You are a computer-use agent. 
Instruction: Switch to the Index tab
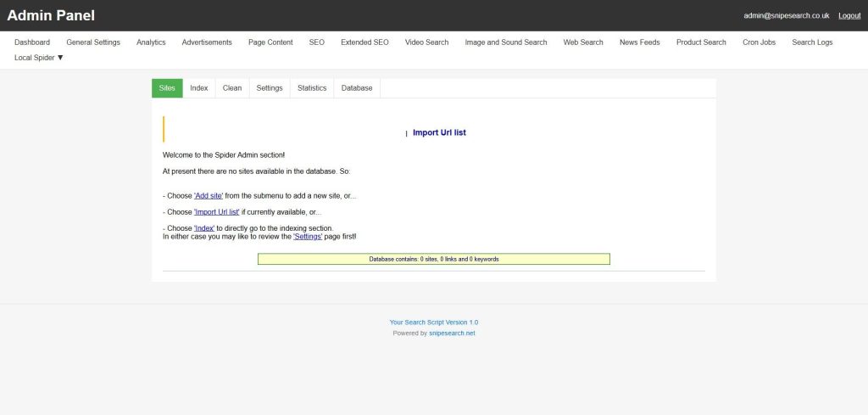coord(199,88)
